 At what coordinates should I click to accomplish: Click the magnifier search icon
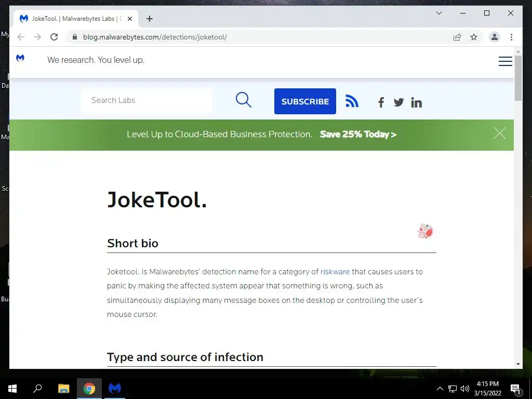click(x=243, y=100)
